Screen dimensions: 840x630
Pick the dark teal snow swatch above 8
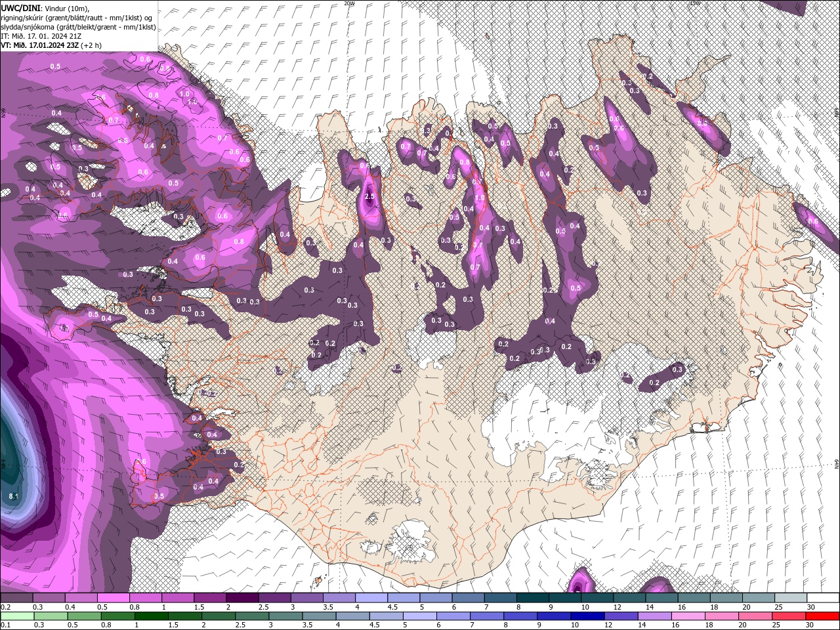tap(533, 598)
